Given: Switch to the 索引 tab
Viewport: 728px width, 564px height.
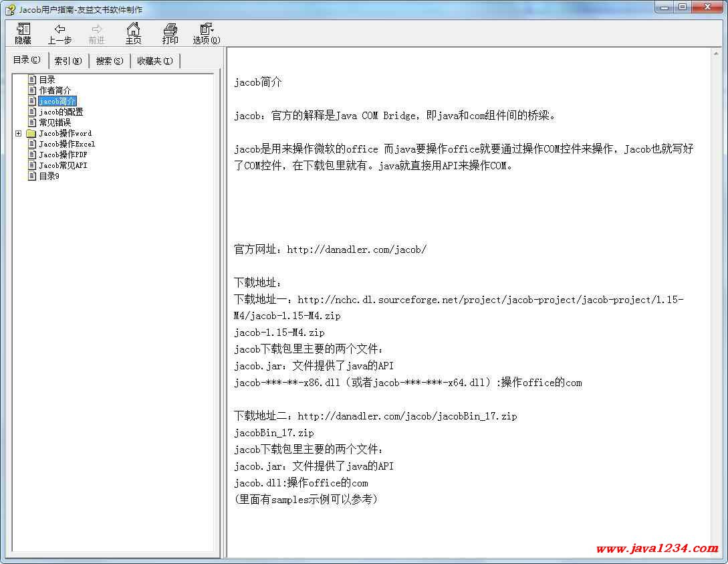Looking at the screenshot, I should pyautogui.click(x=68, y=61).
